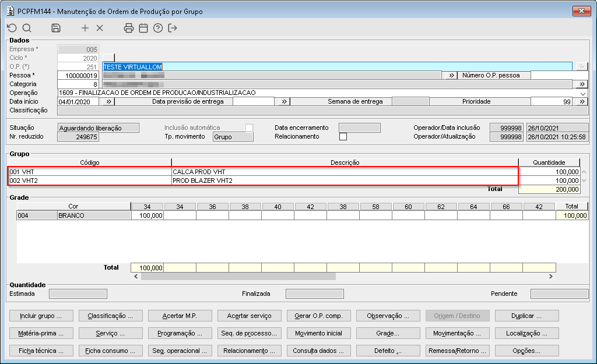Expand the Operação dropdown arrow
The width and height of the screenshot is (597, 364).
(x=583, y=93)
